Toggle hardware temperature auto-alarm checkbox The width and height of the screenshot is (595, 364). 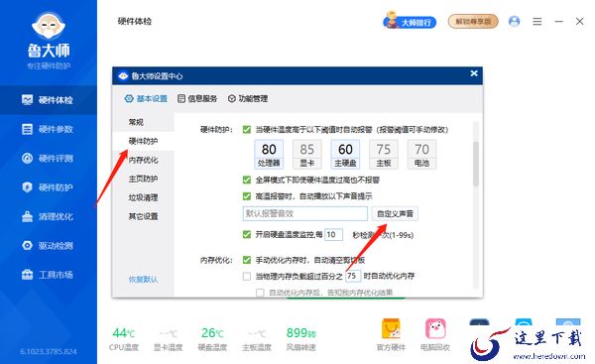pos(247,130)
